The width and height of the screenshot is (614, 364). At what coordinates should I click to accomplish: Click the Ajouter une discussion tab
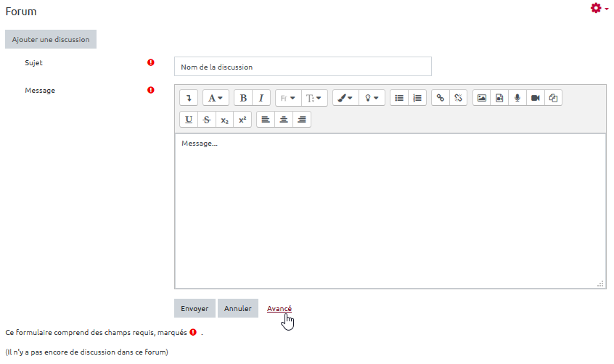click(51, 39)
